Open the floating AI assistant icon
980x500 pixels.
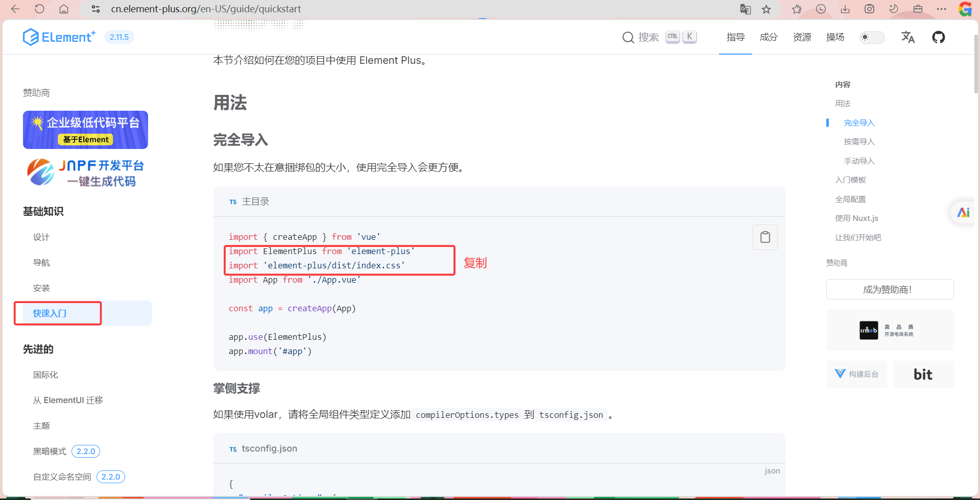click(963, 212)
